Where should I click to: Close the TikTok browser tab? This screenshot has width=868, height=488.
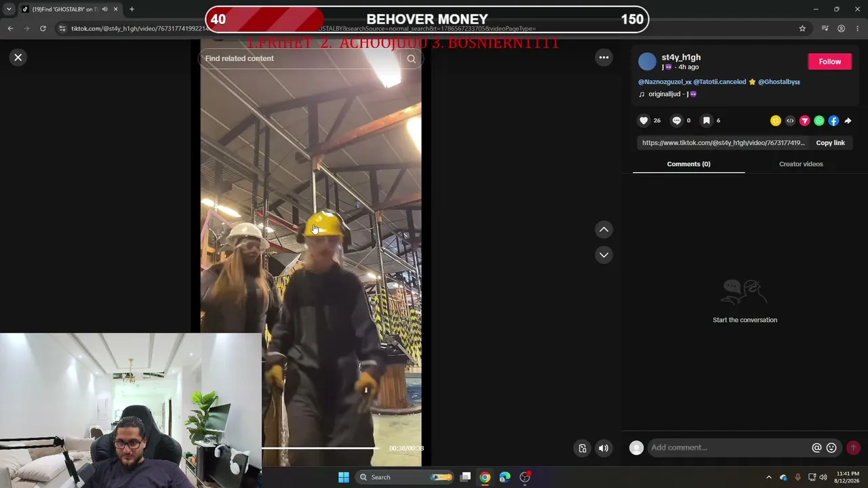pyautogui.click(x=115, y=9)
